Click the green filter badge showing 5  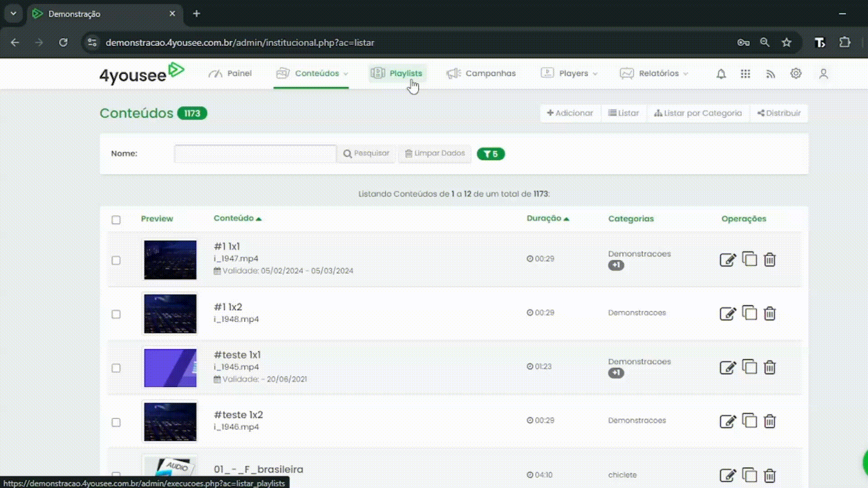point(491,154)
